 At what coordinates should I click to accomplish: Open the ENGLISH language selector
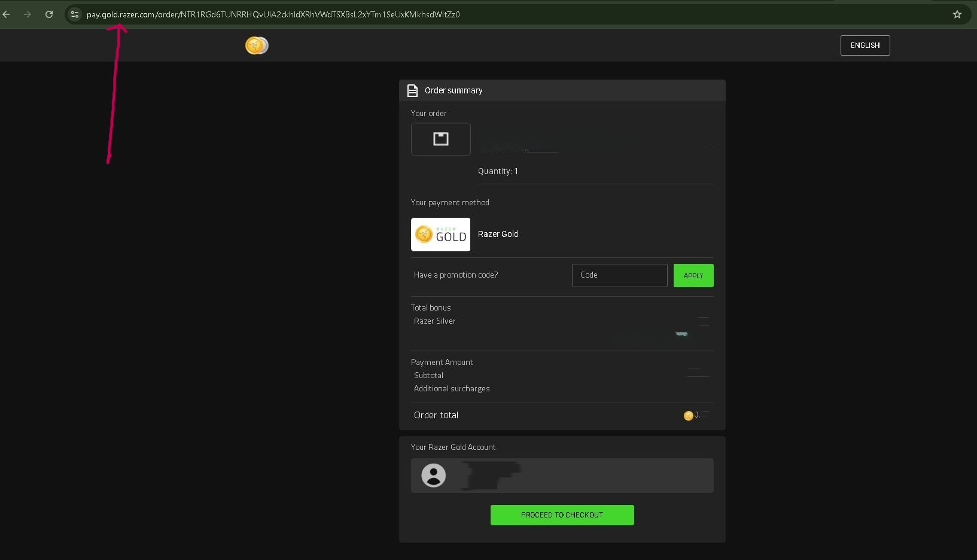click(x=865, y=45)
